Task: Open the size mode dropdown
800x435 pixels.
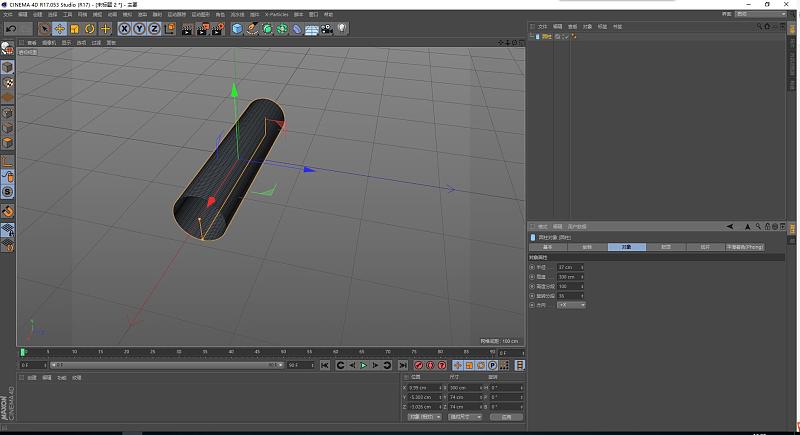Action: click(x=465, y=417)
